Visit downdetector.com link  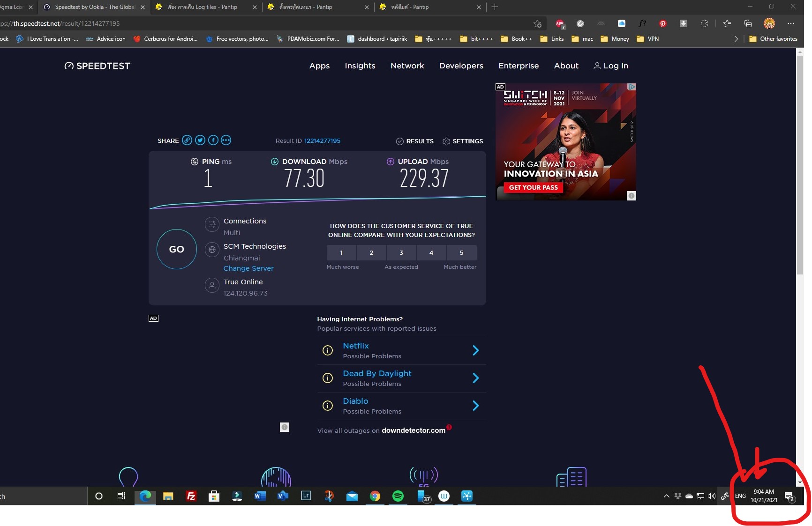click(414, 430)
